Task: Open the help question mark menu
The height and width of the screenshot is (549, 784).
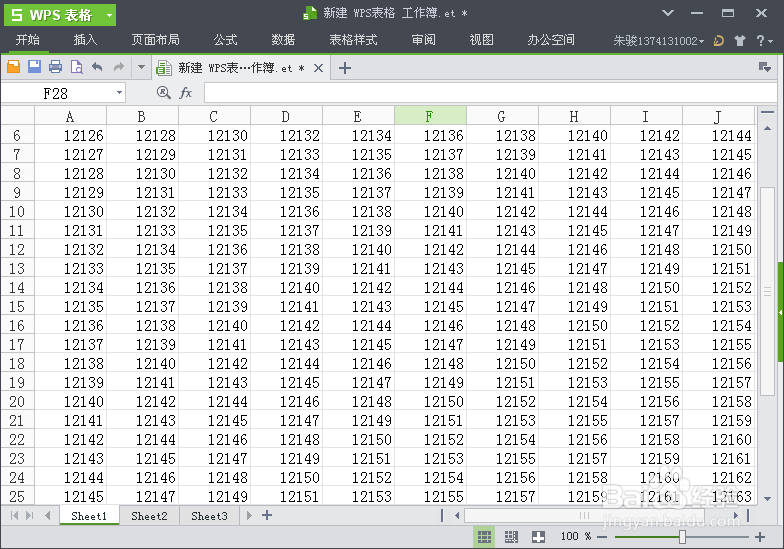Action: click(764, 40)
